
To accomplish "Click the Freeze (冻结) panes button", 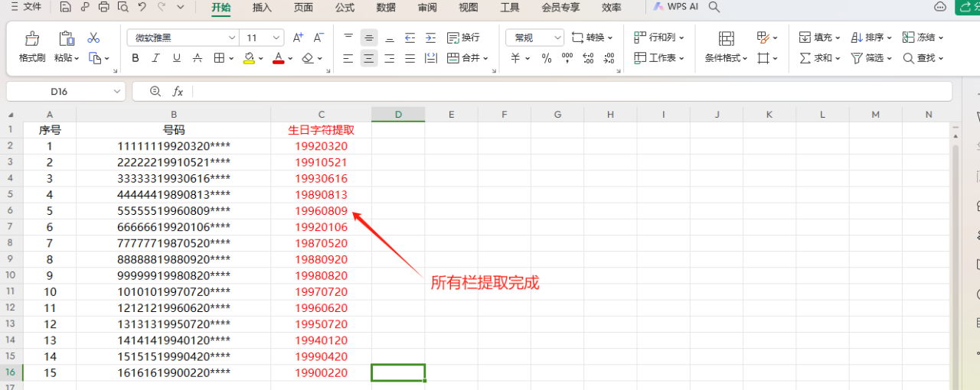I will [923, 37].
